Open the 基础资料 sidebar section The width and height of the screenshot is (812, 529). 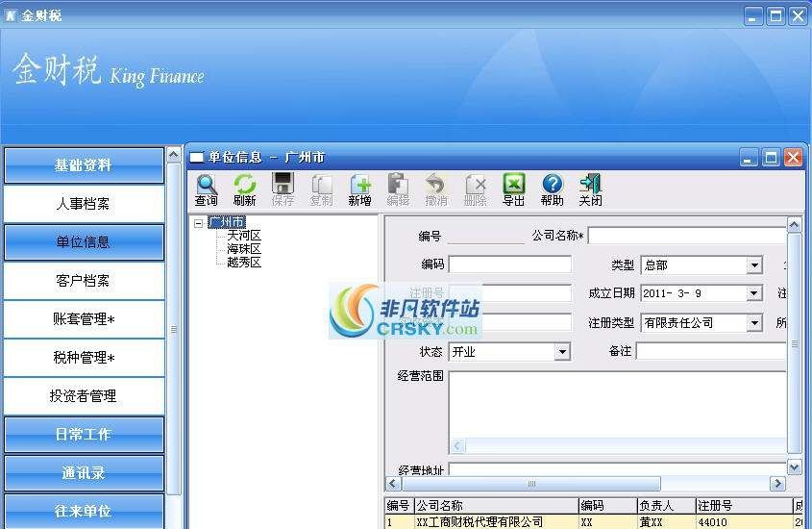84,165
